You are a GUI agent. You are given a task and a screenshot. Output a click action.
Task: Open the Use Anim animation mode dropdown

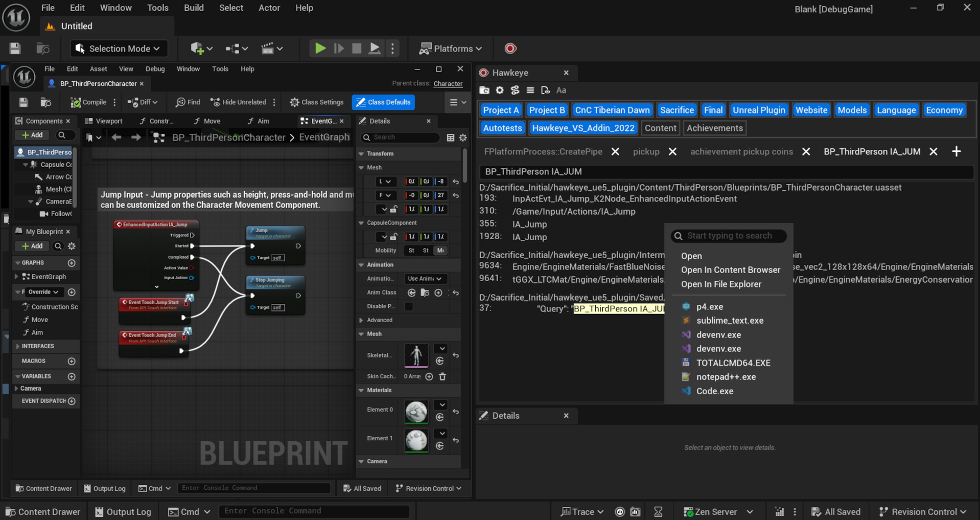pos(425,279)
